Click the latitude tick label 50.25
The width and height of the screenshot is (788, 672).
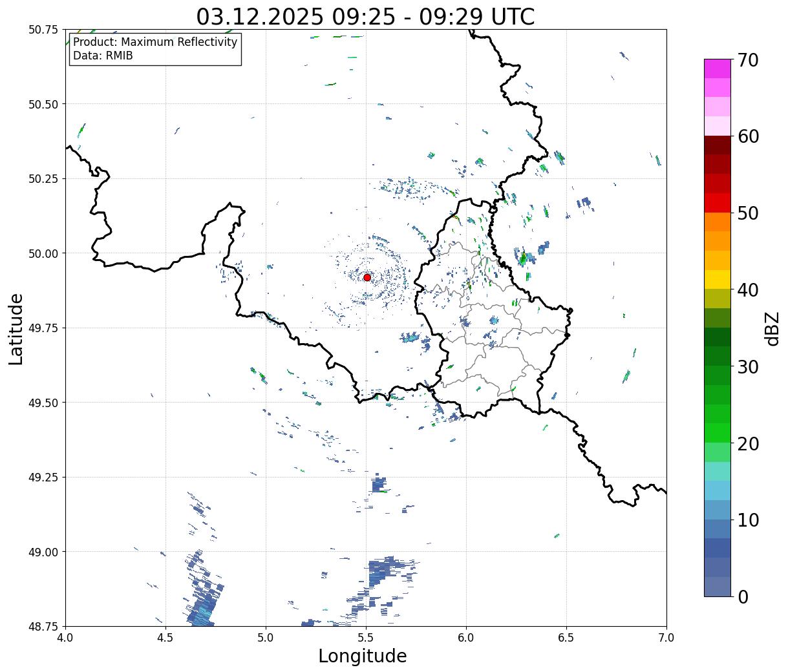(x=43, y=179)
